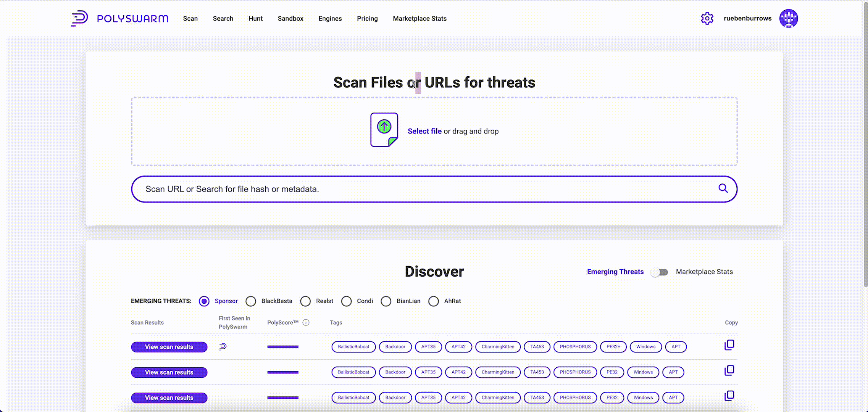Click the ruebenburrows profile avatar
The width and height of the screenshot is (868, 412).
tap(788, 18)
